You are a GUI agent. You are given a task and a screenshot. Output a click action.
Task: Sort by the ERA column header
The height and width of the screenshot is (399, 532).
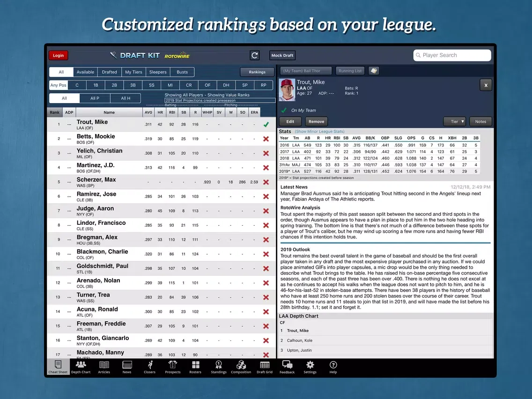[x=254, y=112]
